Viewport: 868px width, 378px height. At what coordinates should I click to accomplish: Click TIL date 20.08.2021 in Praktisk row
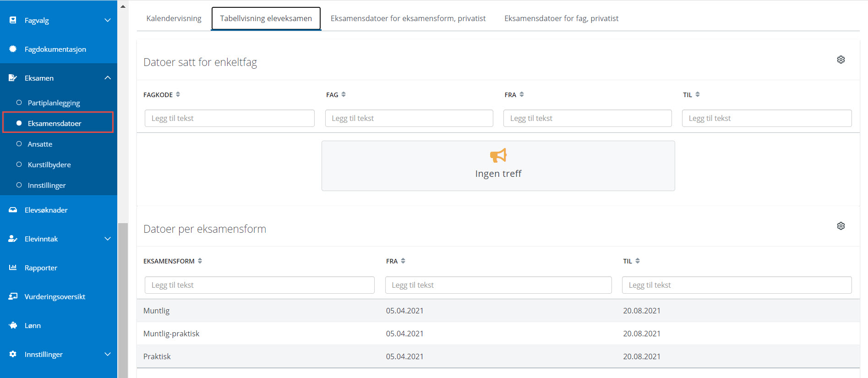point(642,356)
